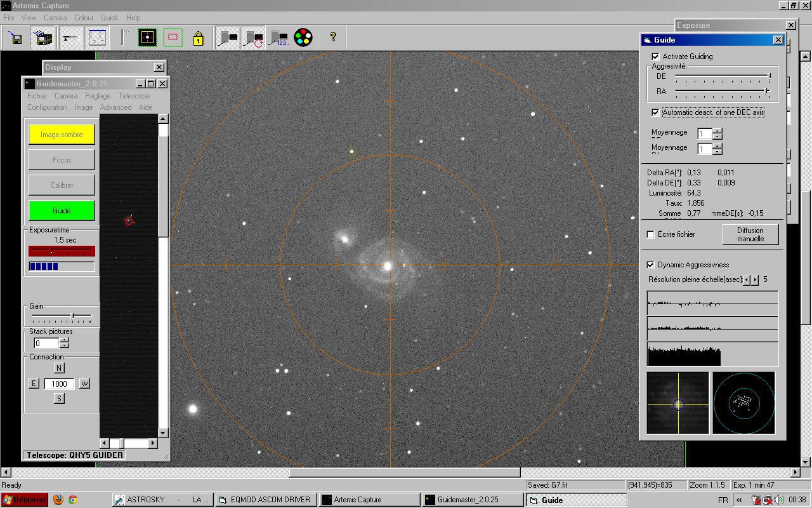Click the S direction button

click(59, 399)
